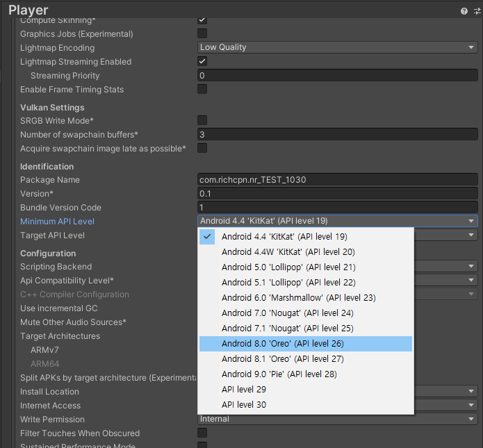Select API level 29 option
This screenshot has width=483, height=448.
[306, 389]
